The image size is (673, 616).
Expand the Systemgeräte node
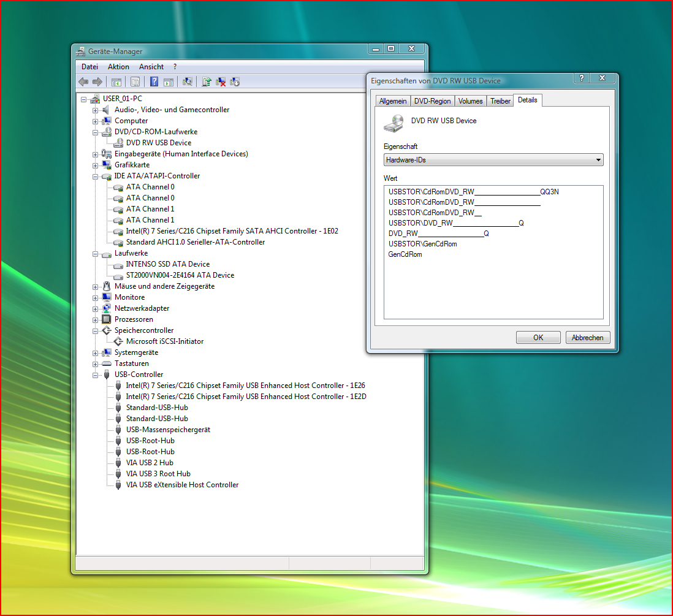(95, 353)
